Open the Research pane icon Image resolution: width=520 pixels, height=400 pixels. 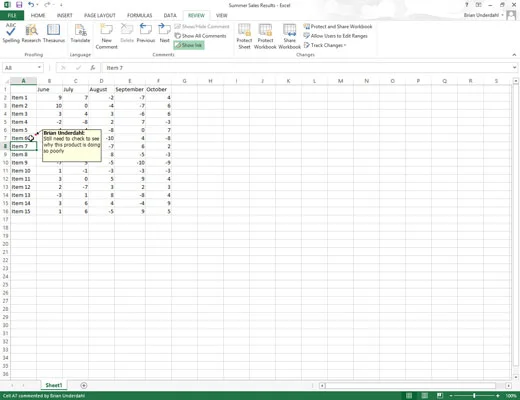point(31,33)
